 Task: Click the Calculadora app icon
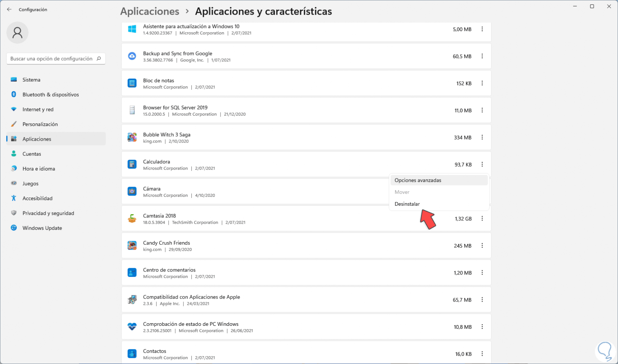[132, 164]
